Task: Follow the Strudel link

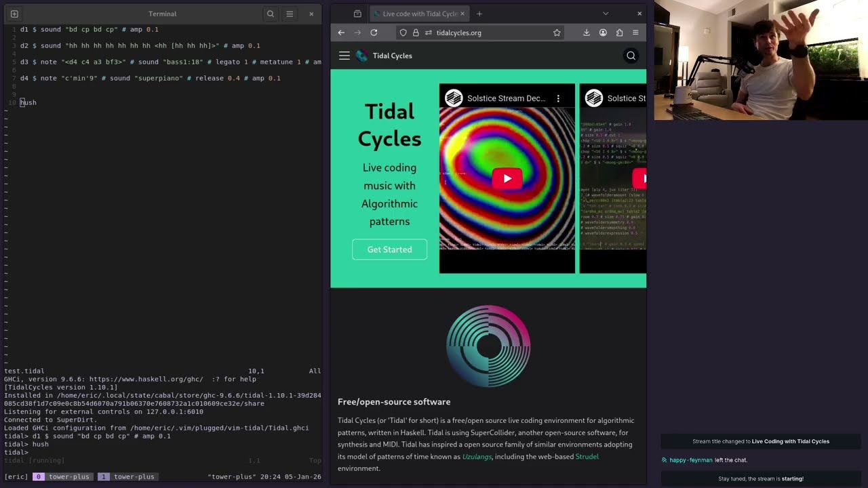Action: 587,457
